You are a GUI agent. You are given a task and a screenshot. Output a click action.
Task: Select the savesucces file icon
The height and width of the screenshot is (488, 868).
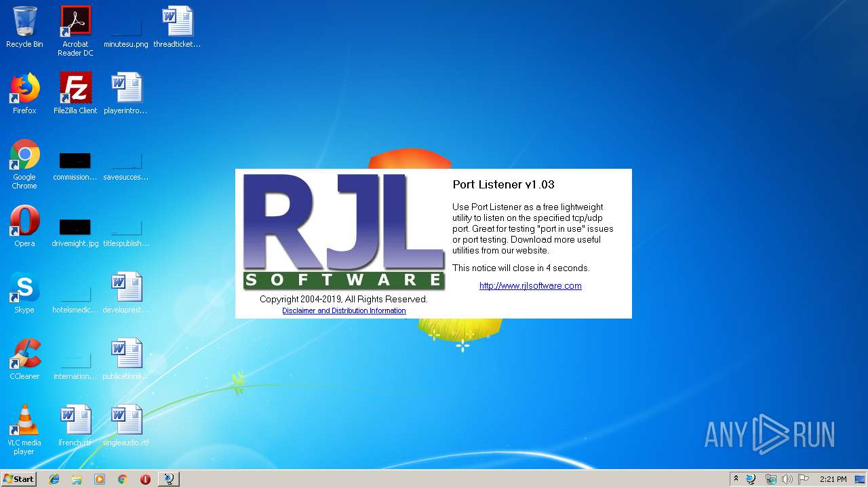(x=126, y=167)
